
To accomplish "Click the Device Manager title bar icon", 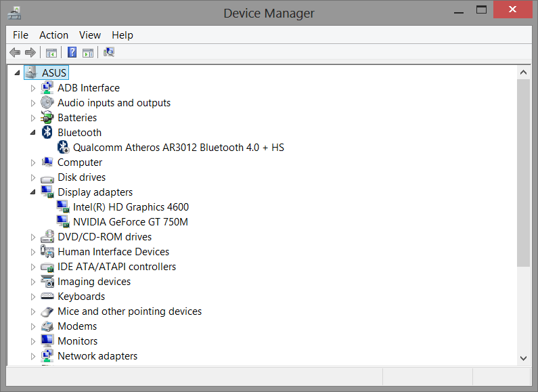I will (x=14, y=13).
